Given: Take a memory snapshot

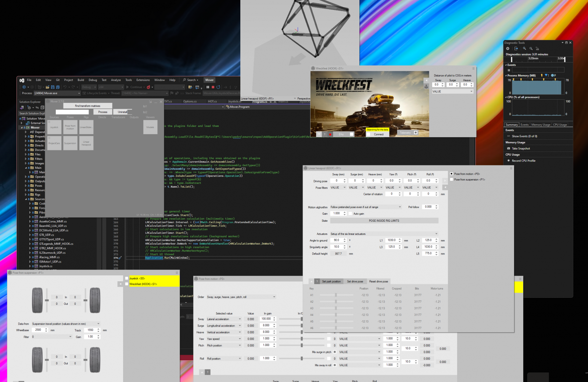Looking at the screenshot, I should (x=521, y=149).
